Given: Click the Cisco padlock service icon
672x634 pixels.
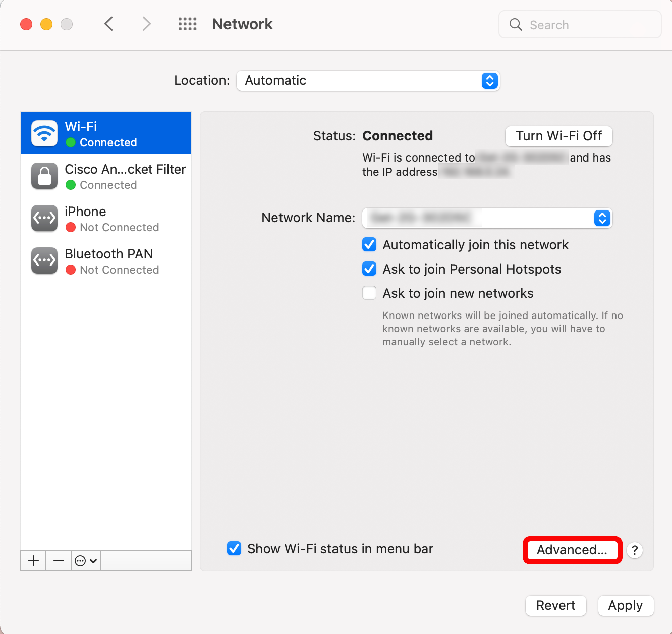Looking at the screenshot, I should [x=44, y=176].
